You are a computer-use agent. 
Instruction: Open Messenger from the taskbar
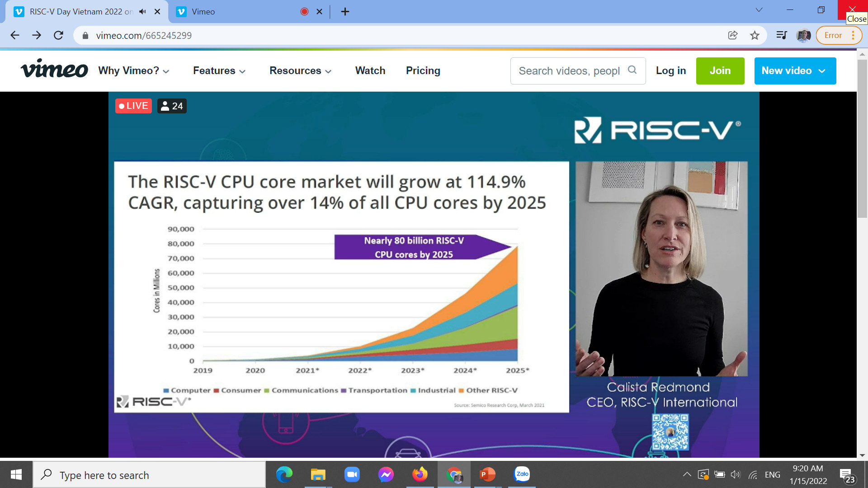[x=386, y=474]
